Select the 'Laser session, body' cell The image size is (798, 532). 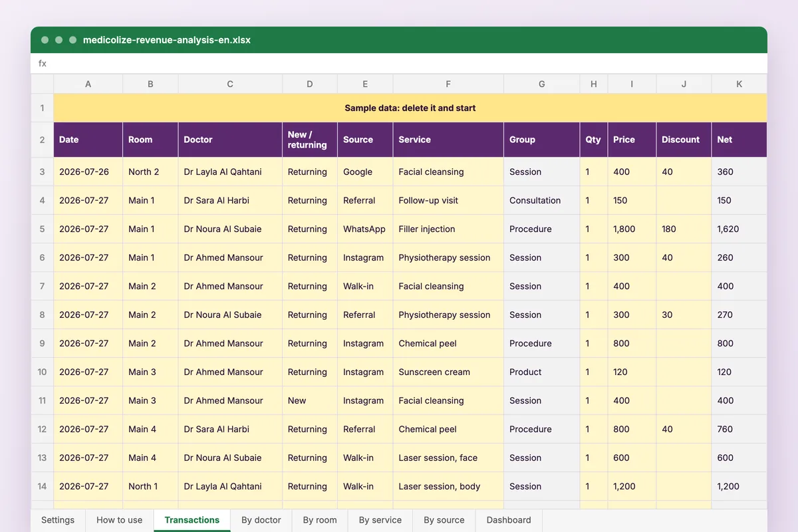tap(448, 486)
